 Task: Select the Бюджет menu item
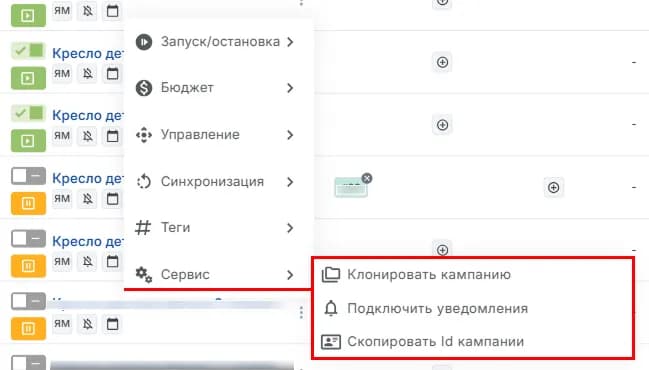(219, 88)
